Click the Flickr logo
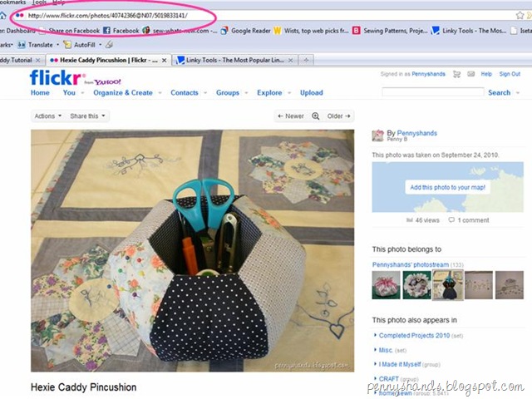This screenshot has width=532, height=399. click(56, 77)
